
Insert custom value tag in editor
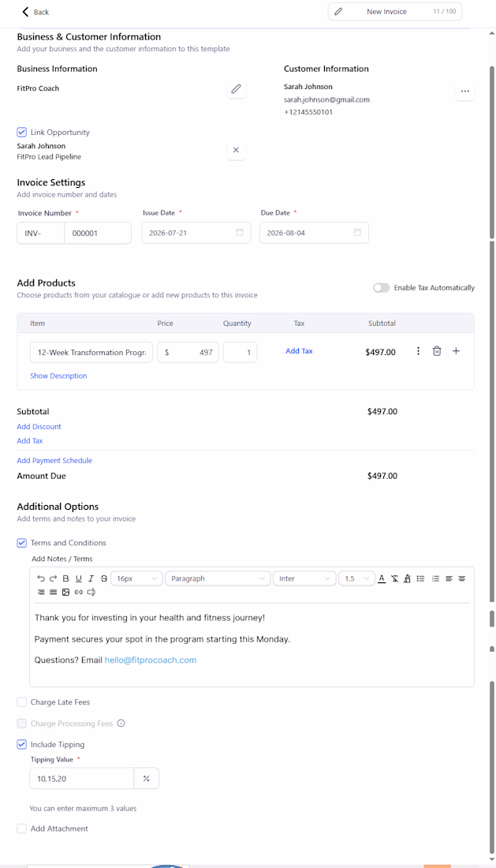(x=91, y=593)
